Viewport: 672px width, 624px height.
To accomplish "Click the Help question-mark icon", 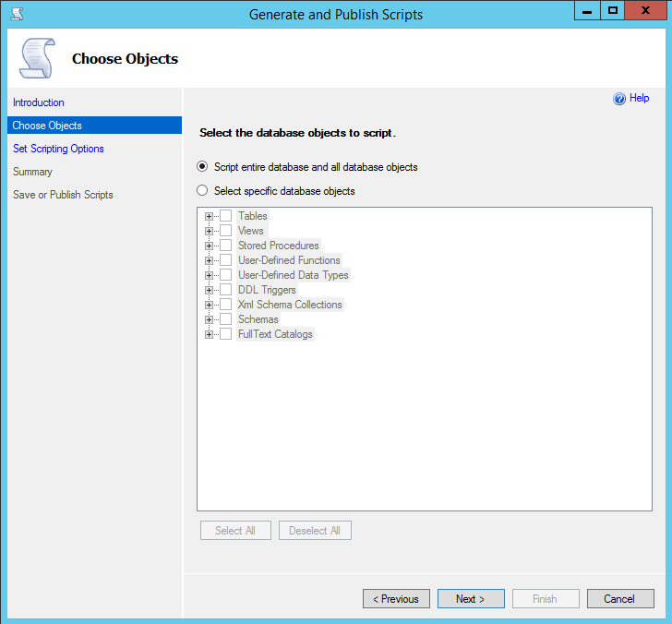I will pyautogui.click(x=619, y=99).
